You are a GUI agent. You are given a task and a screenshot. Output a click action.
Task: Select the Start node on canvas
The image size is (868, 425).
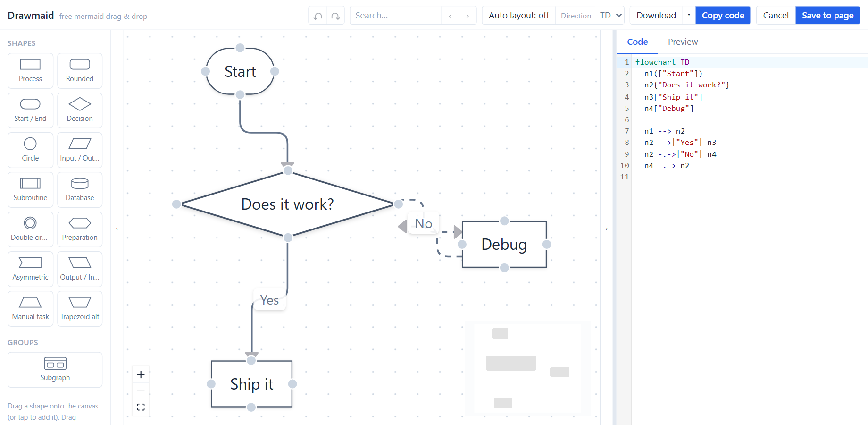point(240,71)
